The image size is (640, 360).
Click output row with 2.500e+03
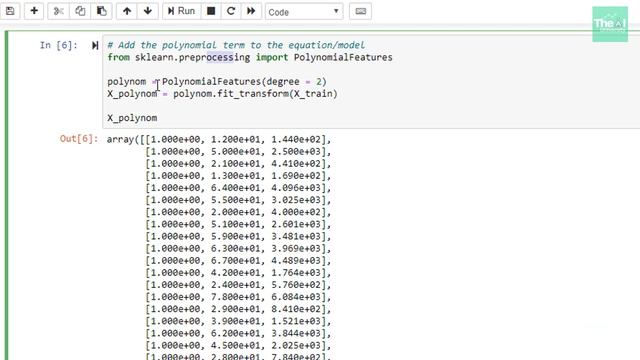(238, 152)
